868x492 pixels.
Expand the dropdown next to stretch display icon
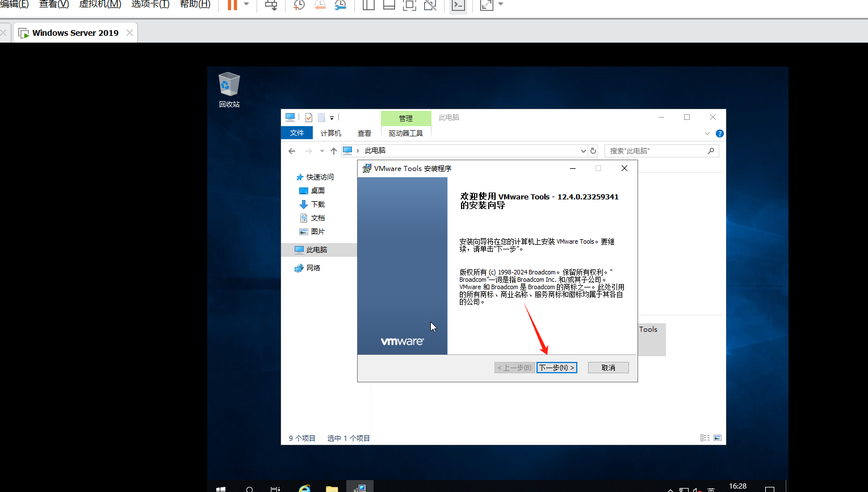(x=501, y=4)
